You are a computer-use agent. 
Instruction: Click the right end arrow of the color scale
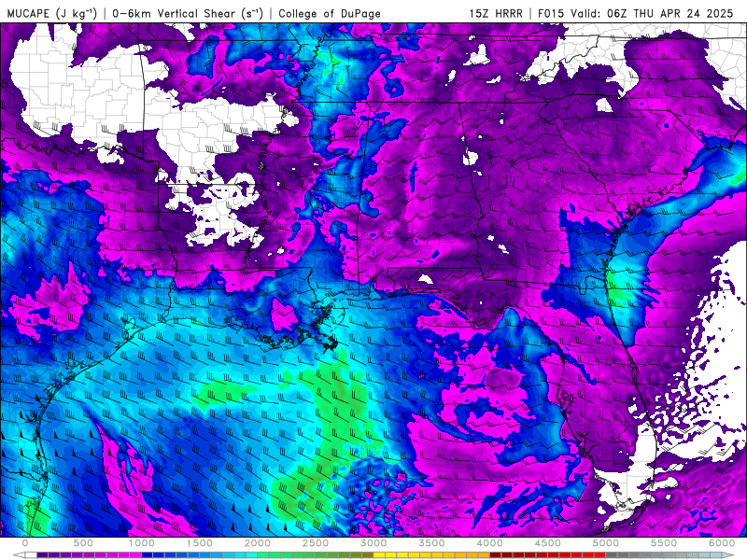(x=728, y=555)
